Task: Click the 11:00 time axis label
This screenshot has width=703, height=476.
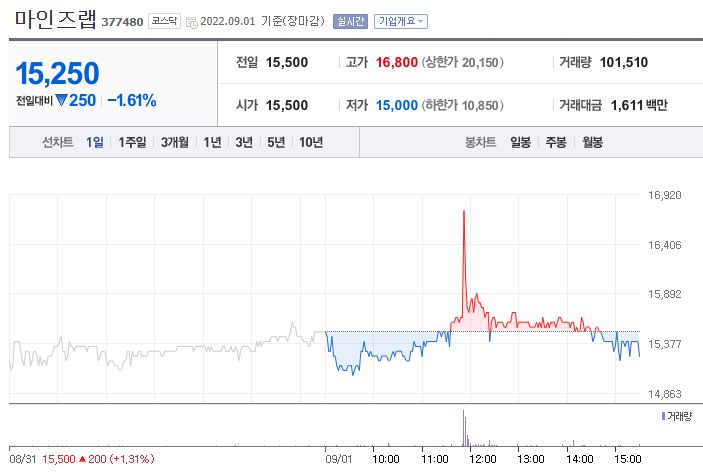Action: 434,459
